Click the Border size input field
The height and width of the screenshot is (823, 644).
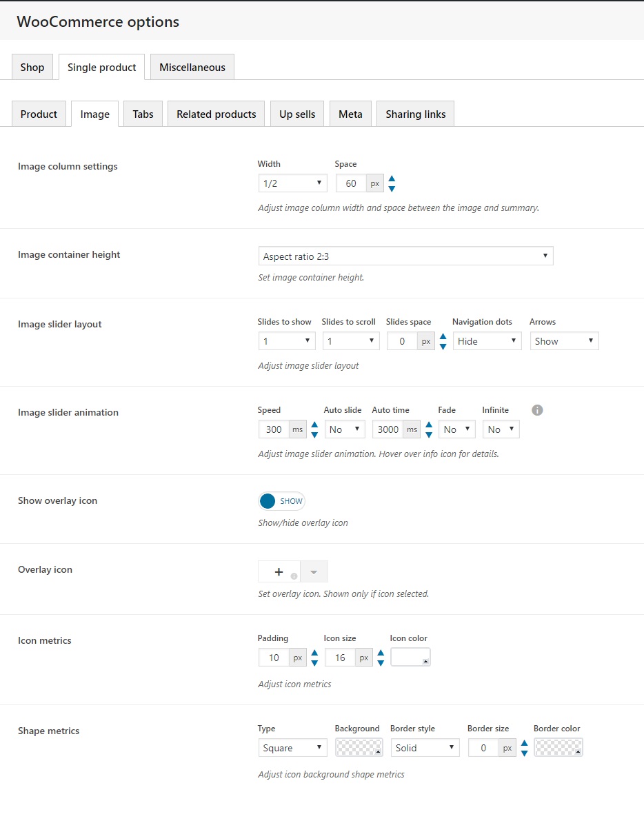coord(483,748)
